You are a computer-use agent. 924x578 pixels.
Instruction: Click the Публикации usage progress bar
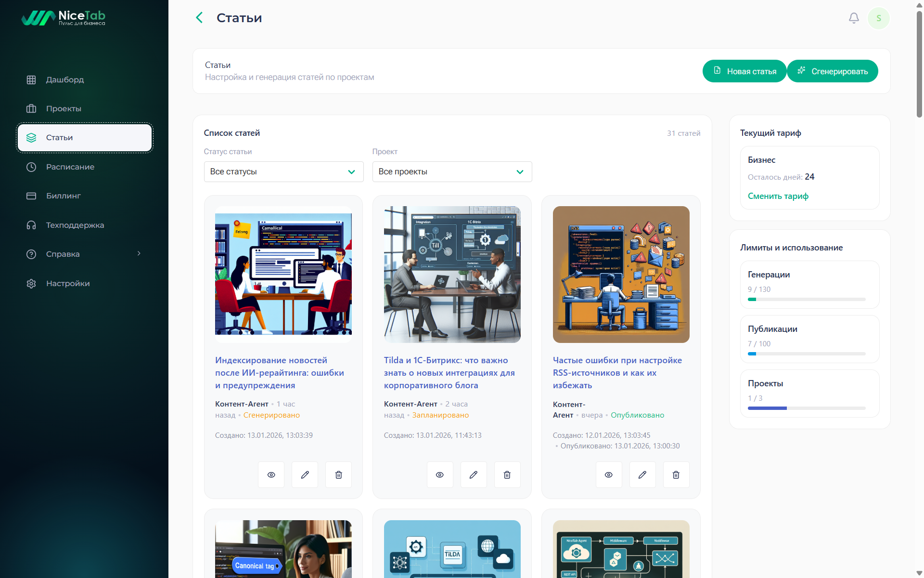(807, 354)
